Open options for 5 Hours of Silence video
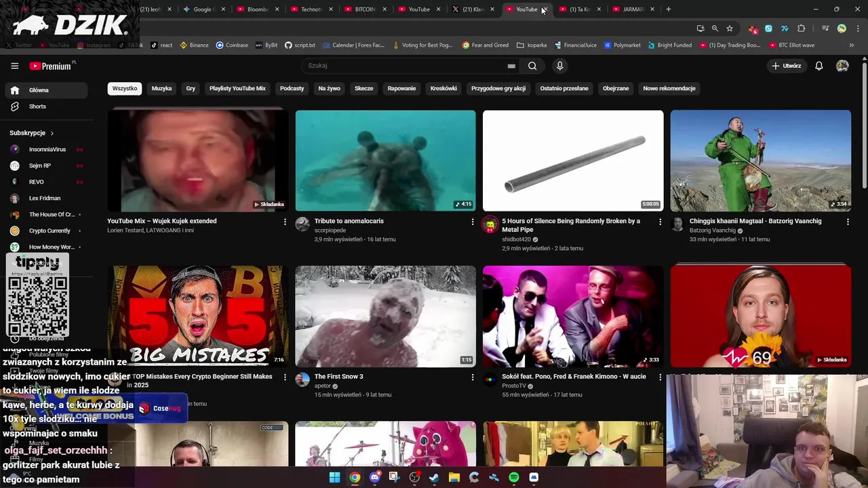The height and width of the screenshot is (488, 868). coord(660,222)
